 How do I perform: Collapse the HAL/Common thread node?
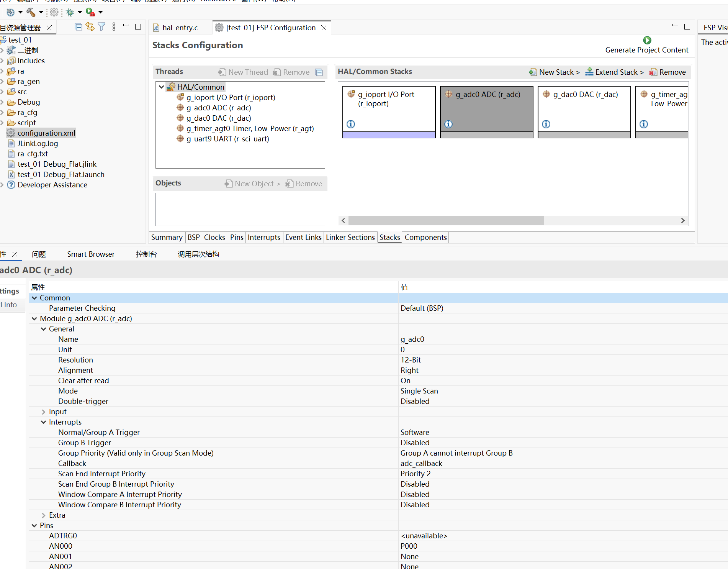[162, 87]
